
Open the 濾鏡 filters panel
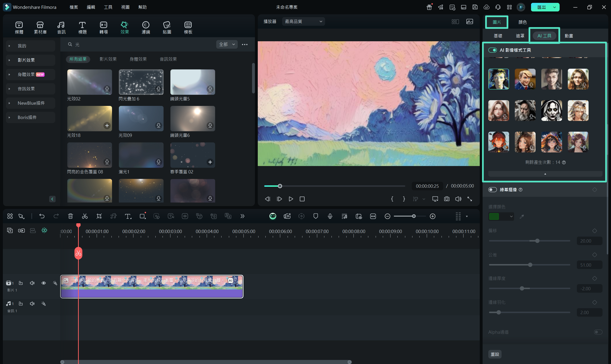(146, 28)
